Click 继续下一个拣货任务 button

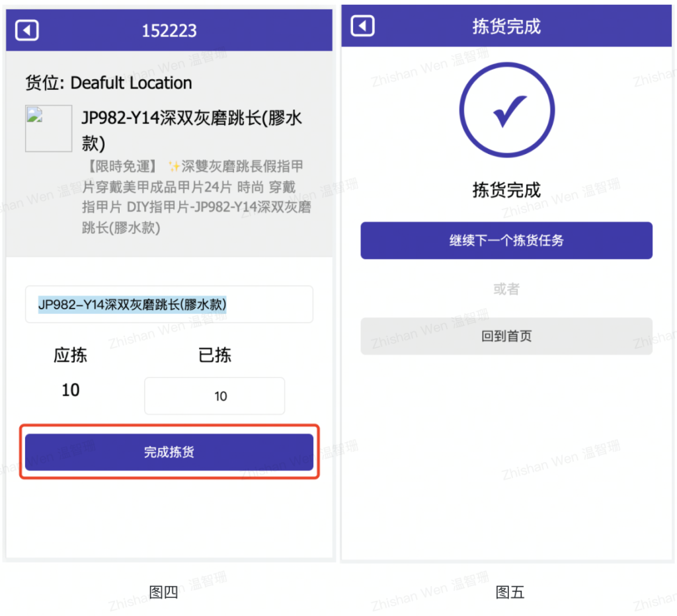[506, 241]
